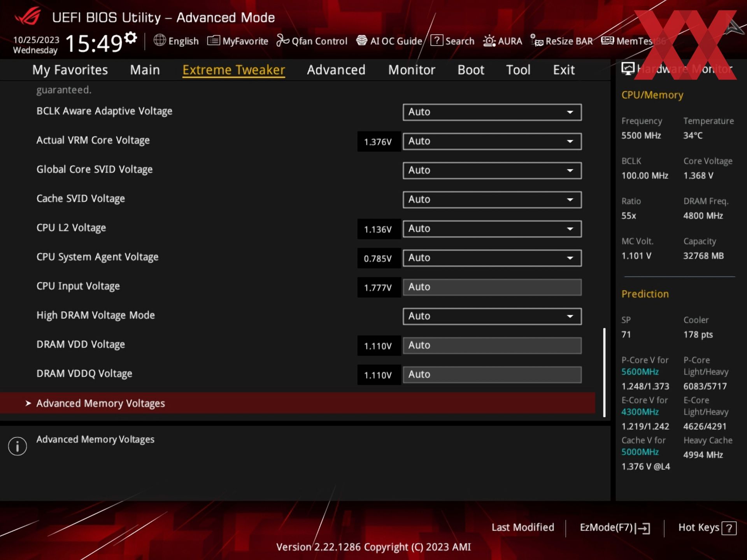Open the Advanced tab

pos(336,70)
